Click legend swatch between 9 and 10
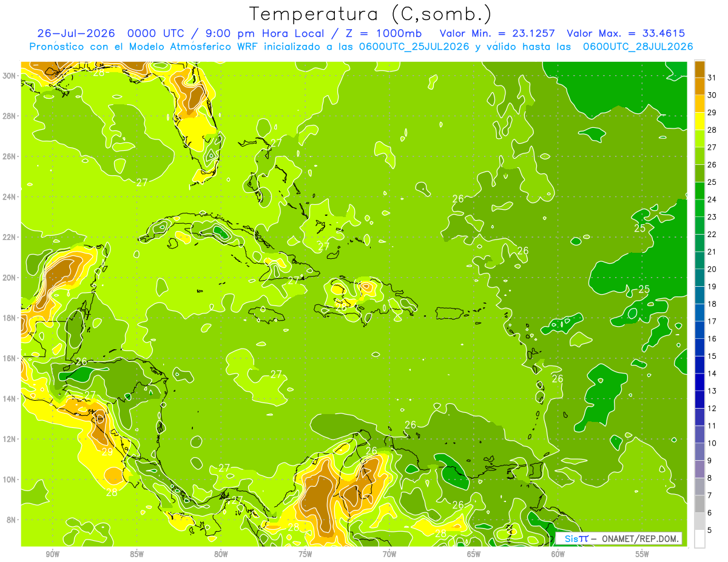Screen dimensions: 728x562 tap(699, 452)
